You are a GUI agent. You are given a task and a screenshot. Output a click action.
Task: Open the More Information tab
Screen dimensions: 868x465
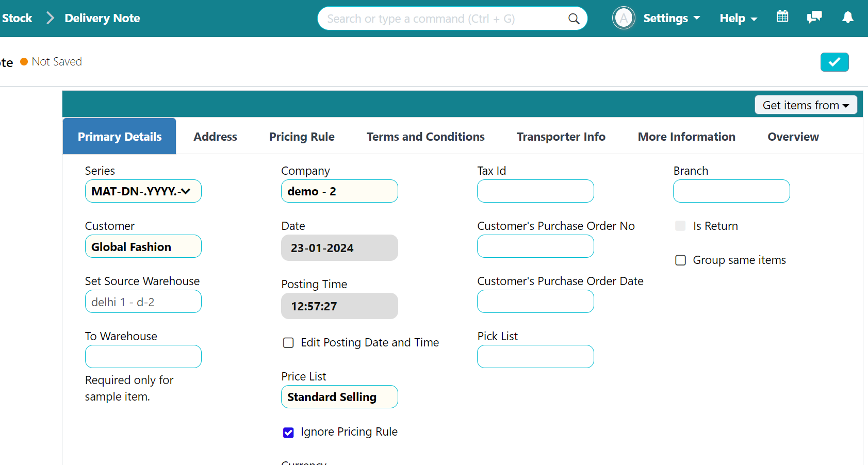coord(686,137)
